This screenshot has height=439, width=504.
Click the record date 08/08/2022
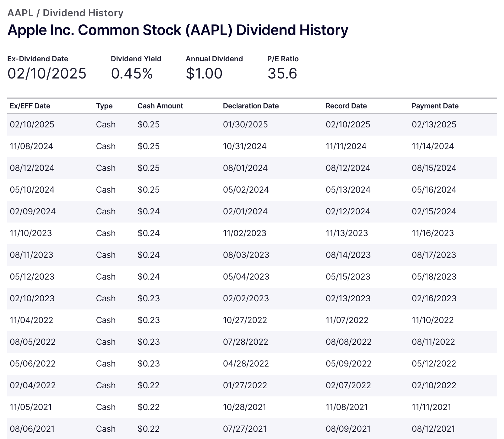click(x=348, y=342)
